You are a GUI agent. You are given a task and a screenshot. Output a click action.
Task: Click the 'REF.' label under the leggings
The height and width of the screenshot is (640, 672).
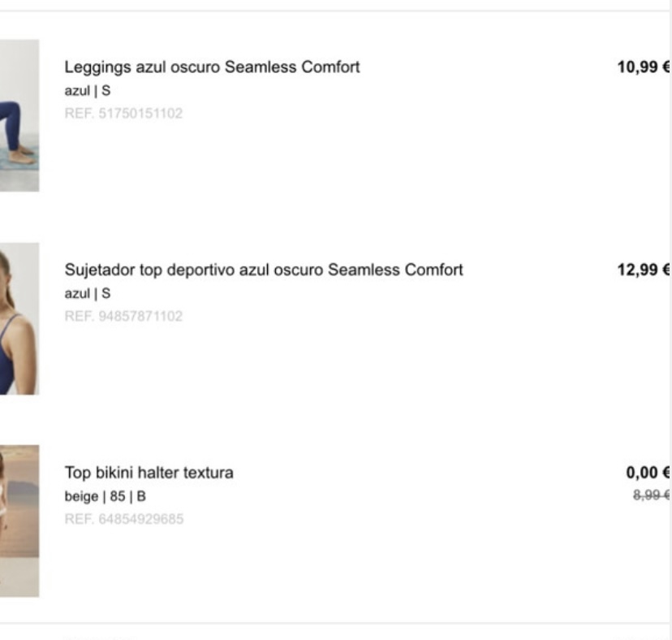tap(79, 114)
